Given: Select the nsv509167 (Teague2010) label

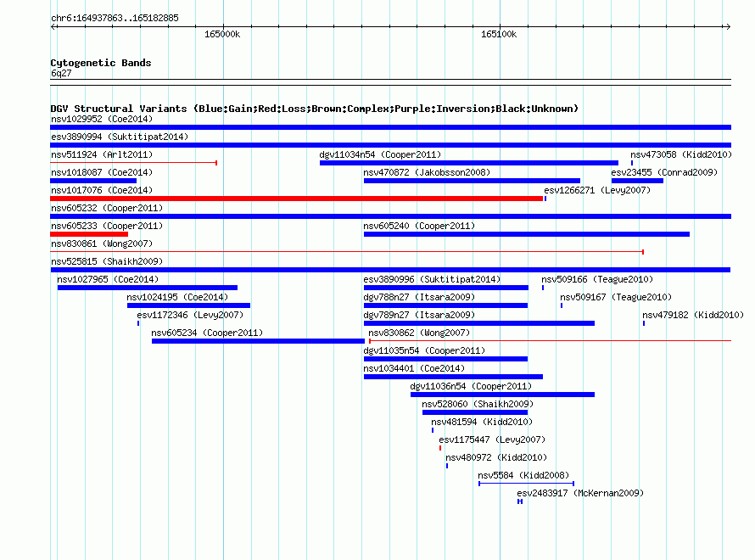Looking at the screenshot, I should (616, 297).
